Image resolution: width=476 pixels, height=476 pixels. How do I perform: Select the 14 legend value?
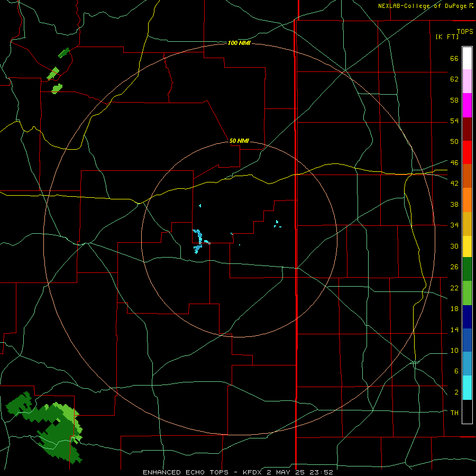point(454,329)
